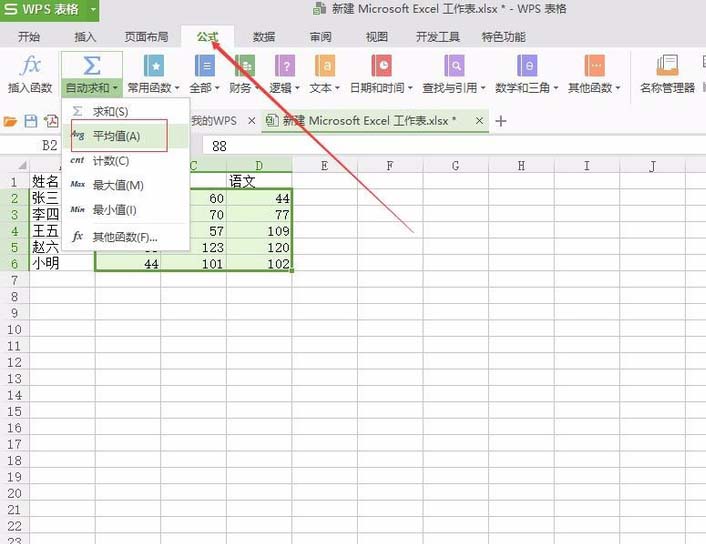The height and width of the screenshot is (544, 706).
Task: Select column G header
Action: pyautogui.click(x=455, y=166)
